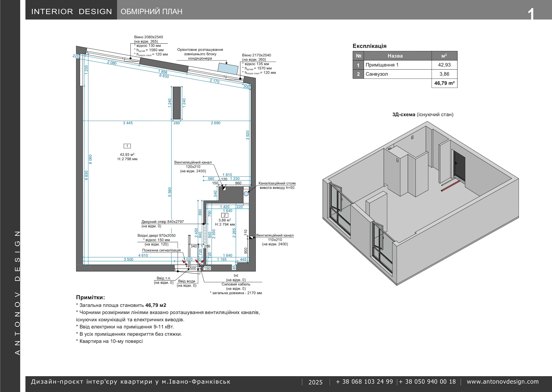Click the dark column in the main room

pyautogui.click(x=177, y=103)
